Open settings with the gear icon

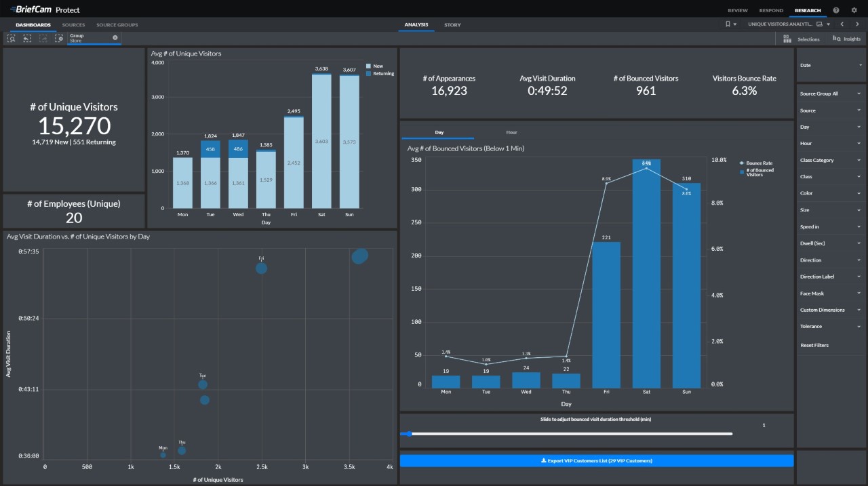pyautogui.click(x=854, y=10)
